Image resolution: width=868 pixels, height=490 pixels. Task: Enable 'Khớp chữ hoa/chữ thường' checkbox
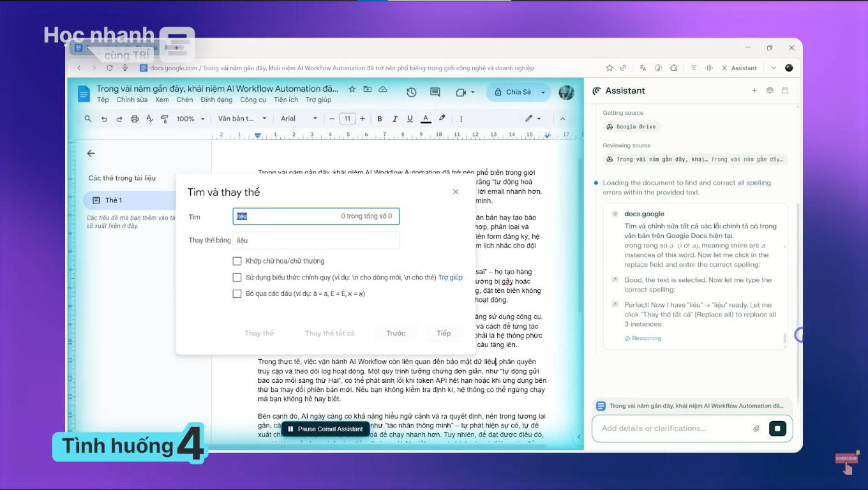[237, 261]
